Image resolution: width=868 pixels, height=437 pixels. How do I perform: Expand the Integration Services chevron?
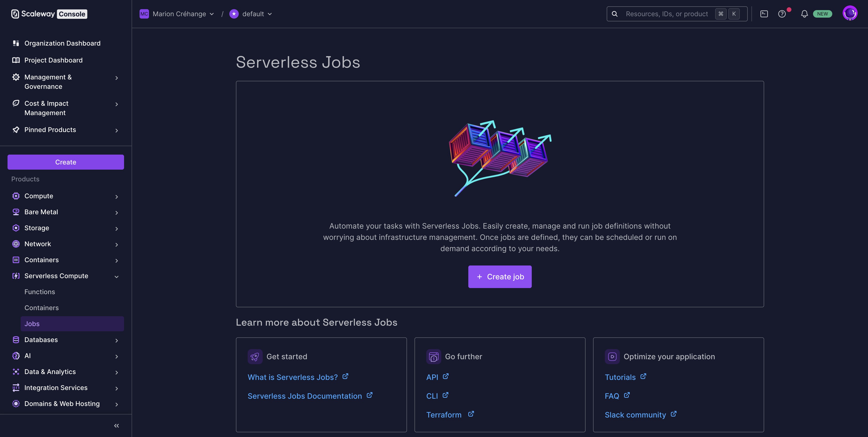(x=117, y=388)
